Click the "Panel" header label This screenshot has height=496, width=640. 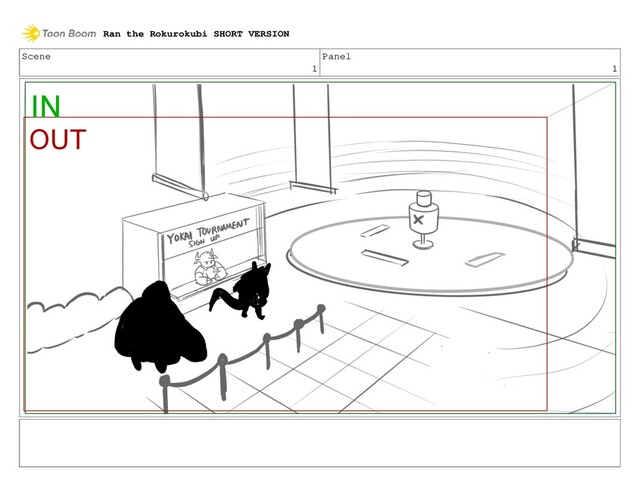pyautogui.click(x=336, y=56)
